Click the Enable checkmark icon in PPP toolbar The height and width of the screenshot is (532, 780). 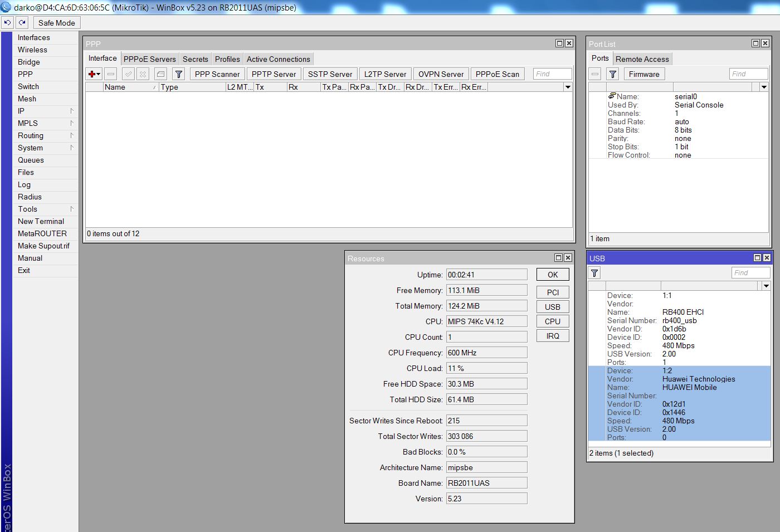pyautogui.click(x=128, y=74)
